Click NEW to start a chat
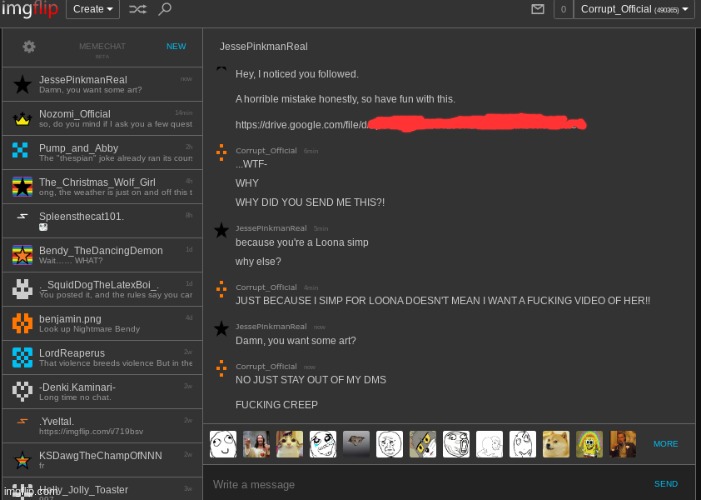Image resolution: width=701 pixels, height=500 pixels. click(x=176, y=47)
